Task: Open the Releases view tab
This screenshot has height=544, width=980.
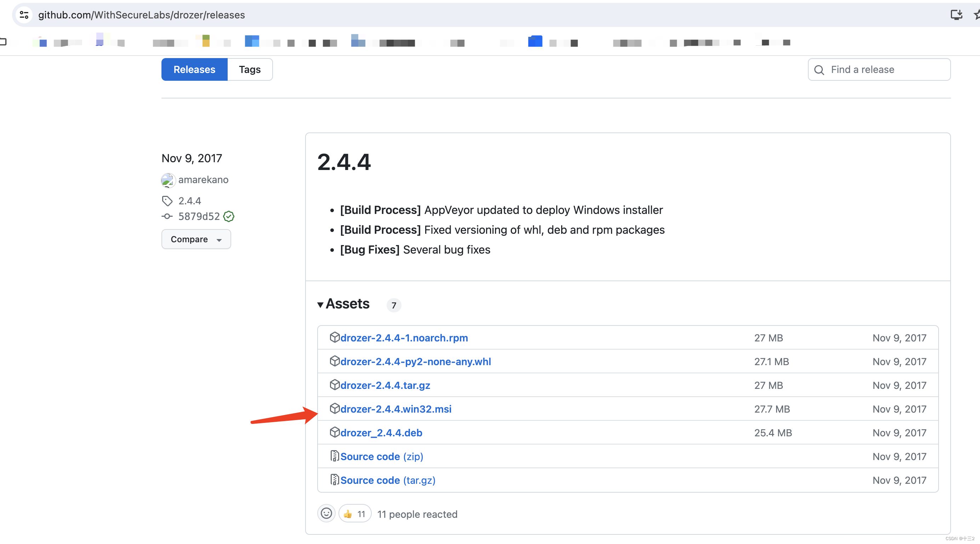Action: (x=194, y=69)
